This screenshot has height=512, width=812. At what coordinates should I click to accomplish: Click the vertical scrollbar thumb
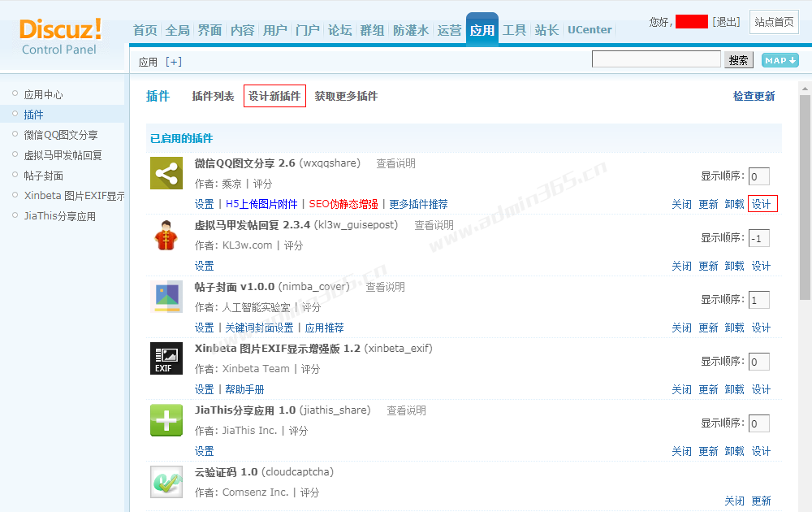[x=805, y=197]
